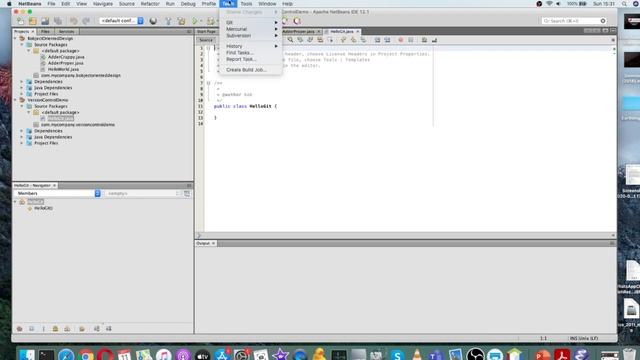Collapse the VersionControlDemo project node
640x360 pixels.
click(16, 100)
